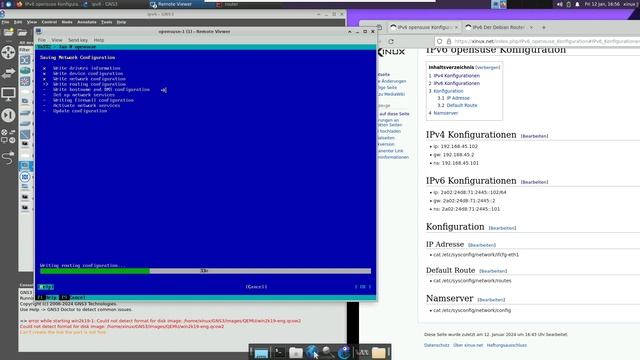This screenshot has height=360, width=640.
Task: Click the shield tracking protection icon in browser
Action: click(x=439, y=41)
